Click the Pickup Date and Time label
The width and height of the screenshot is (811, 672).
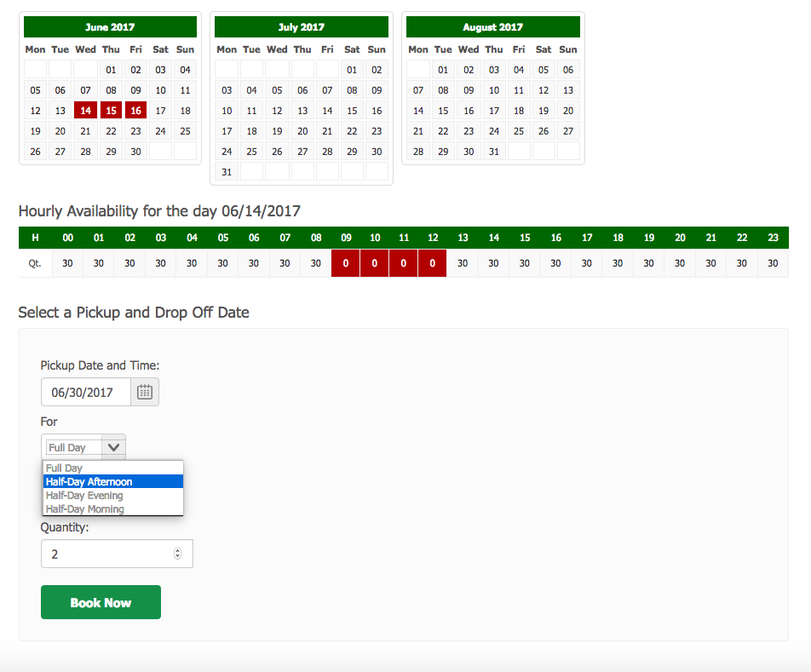pos(100,365)
